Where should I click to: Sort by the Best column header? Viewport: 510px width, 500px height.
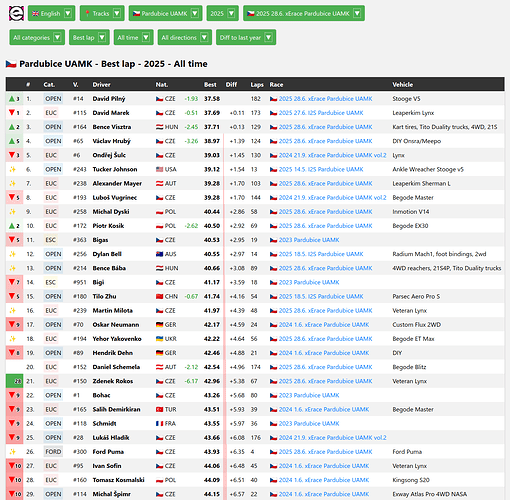pos(210,85)
